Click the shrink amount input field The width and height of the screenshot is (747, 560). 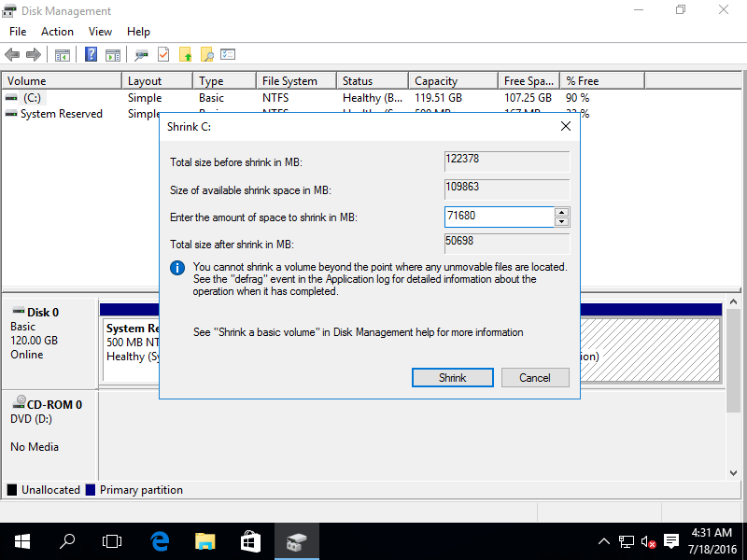499,217
